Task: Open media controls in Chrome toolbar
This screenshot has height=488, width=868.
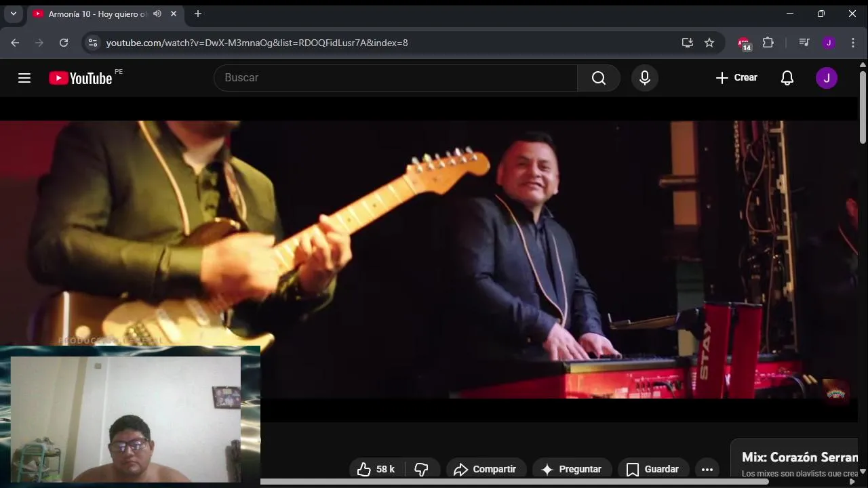Action: 804,43
